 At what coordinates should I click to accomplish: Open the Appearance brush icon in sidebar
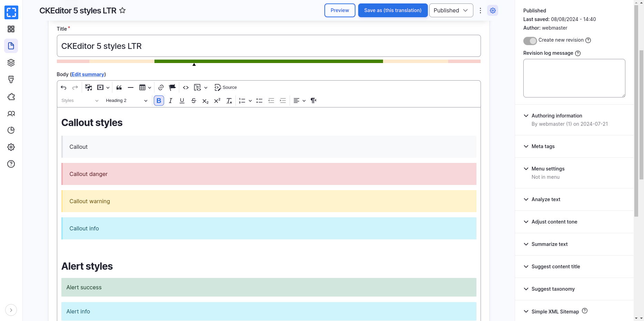point(11,80)
